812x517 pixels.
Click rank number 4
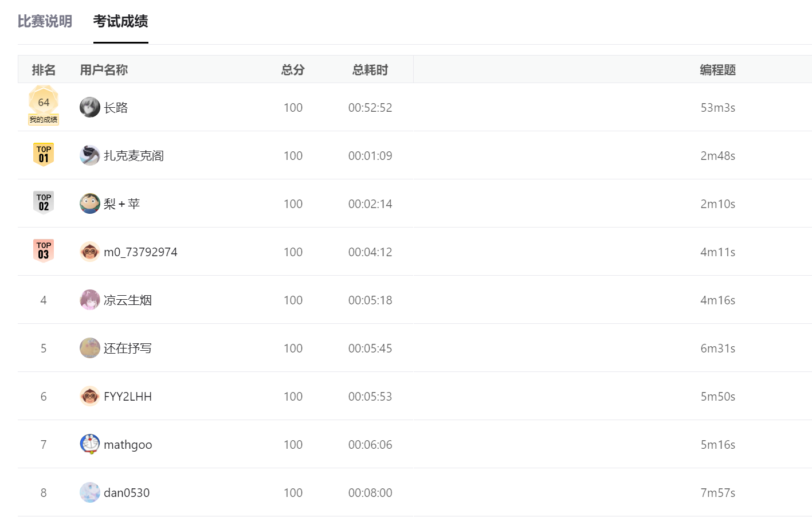click(44, 300)
